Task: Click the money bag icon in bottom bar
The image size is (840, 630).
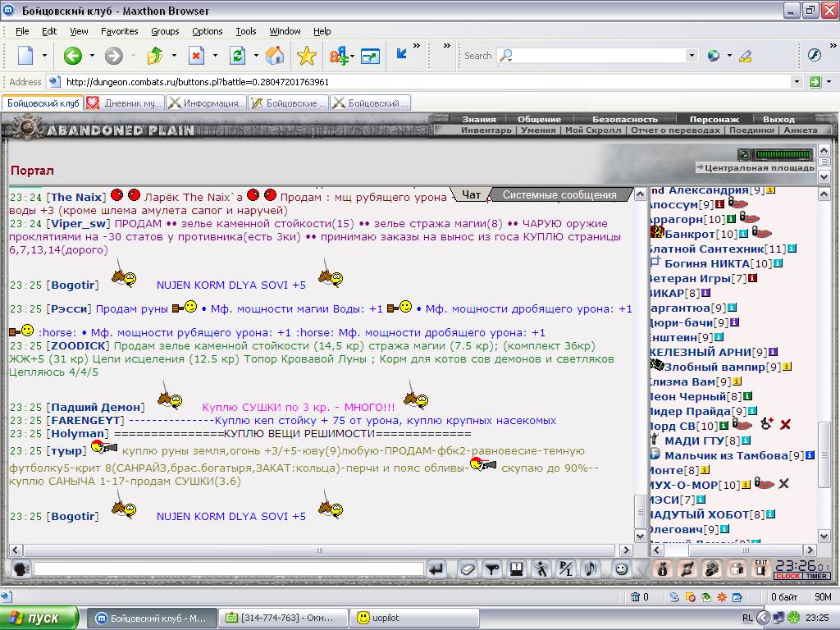Action: (662, 569)
